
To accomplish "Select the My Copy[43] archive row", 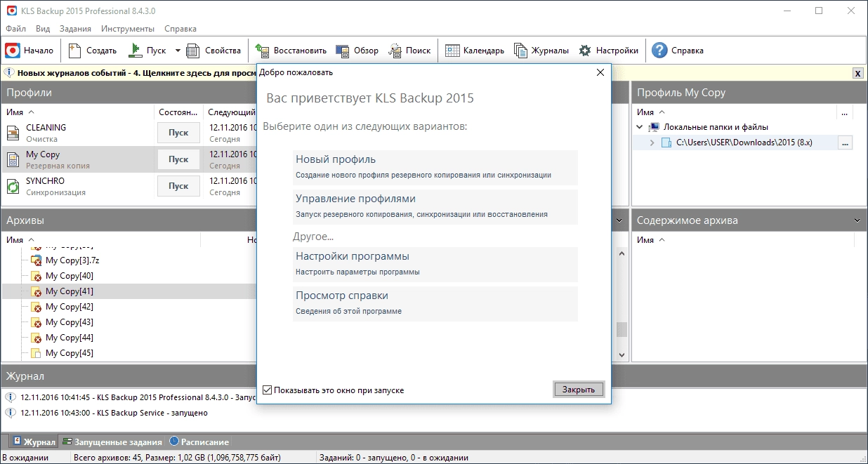I will (x=129, y=322).
